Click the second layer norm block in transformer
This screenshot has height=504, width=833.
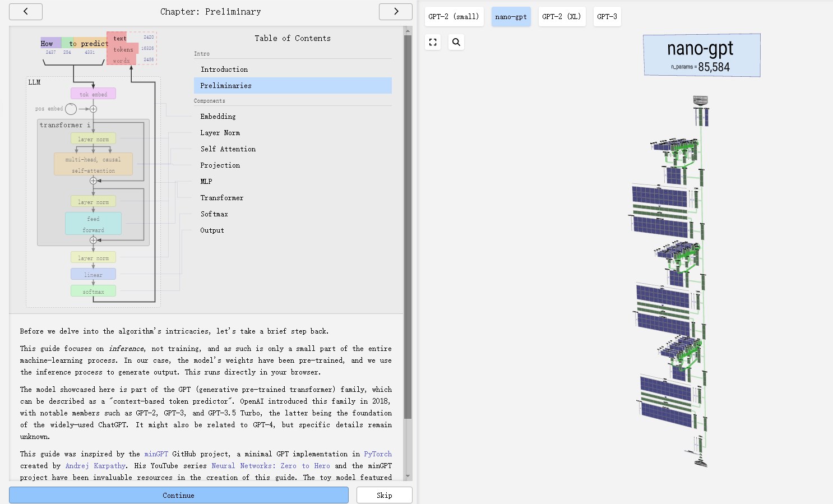point(93,201)
